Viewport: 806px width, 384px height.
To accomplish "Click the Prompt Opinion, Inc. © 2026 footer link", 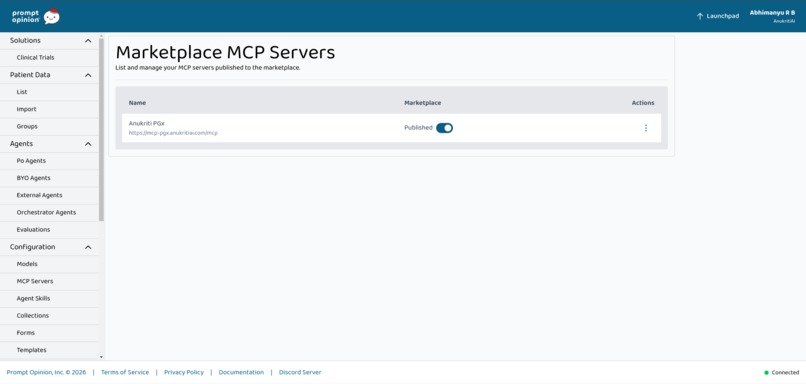I will (x=46, y=373).
